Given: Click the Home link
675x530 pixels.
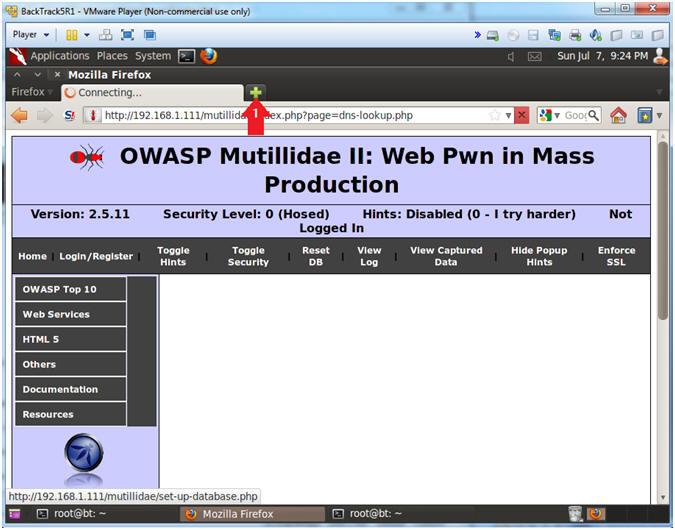Looking at the screenshot, I should [x=32, y=256].
